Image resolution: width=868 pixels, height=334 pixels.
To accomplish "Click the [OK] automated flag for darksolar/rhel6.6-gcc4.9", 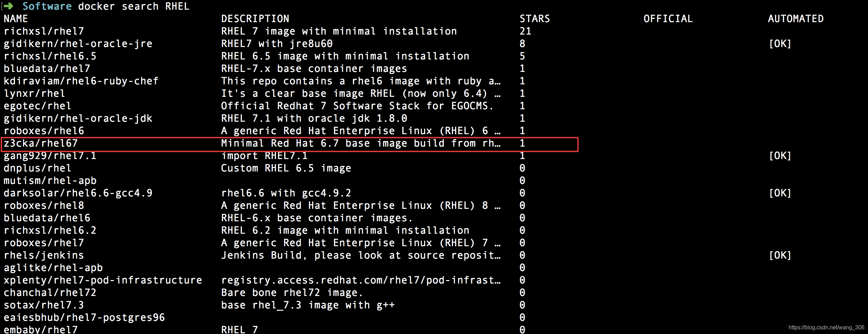I will click(x=780, y=193).
